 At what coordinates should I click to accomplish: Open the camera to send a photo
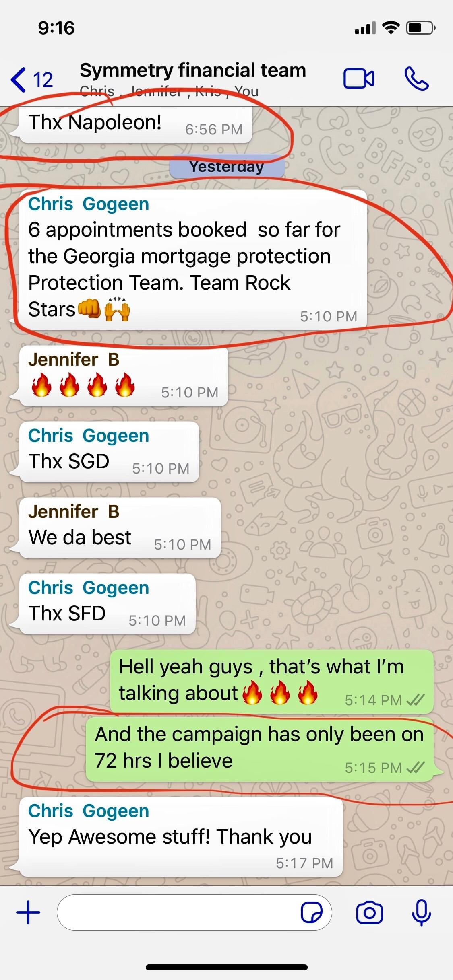pyautogui.click(x=369, y=912)
